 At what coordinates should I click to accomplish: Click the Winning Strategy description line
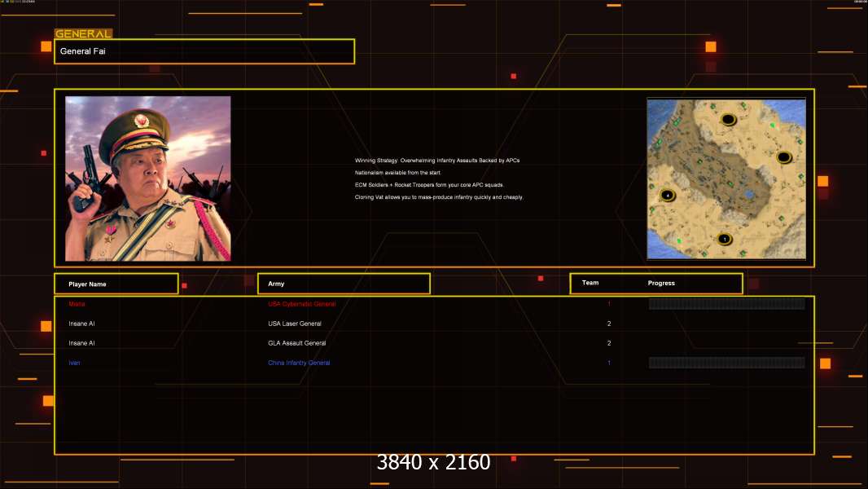click(x=437, y=160)
